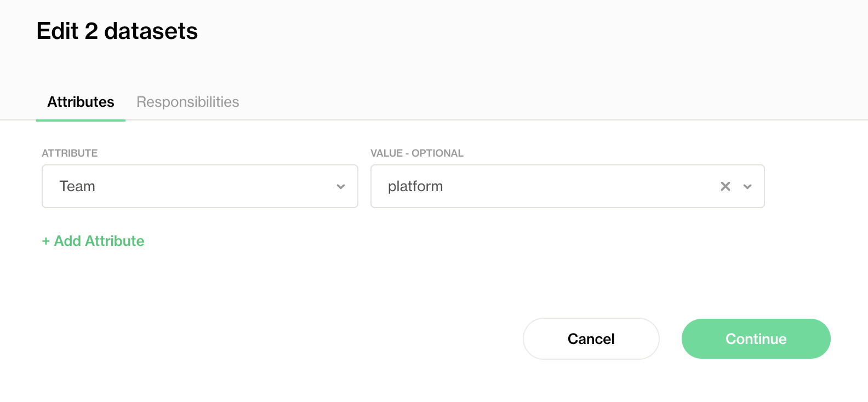Screen dimensions: 868x402
Task: Focus the empty space inside value field
Action: pyautogui.click(x=581, y=186)
